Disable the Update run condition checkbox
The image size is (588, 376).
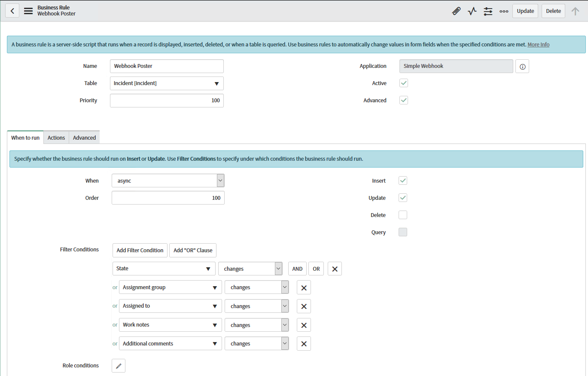point(402,197)
